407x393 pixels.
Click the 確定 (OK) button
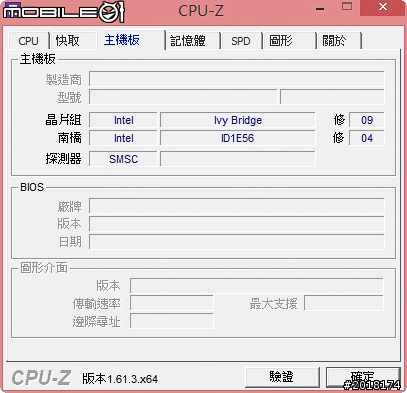coord(363,377)
